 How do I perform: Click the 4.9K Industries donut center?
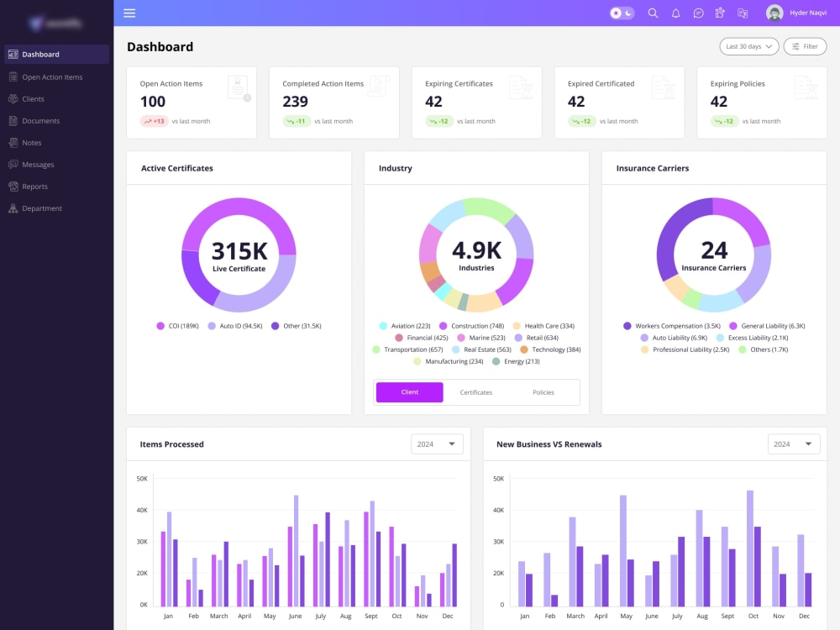(476, 255)
